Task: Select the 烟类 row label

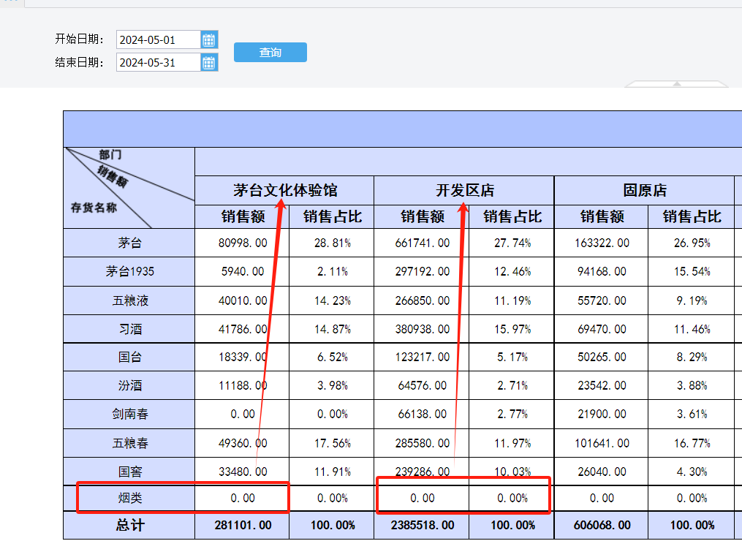Action: click(129, 498)
